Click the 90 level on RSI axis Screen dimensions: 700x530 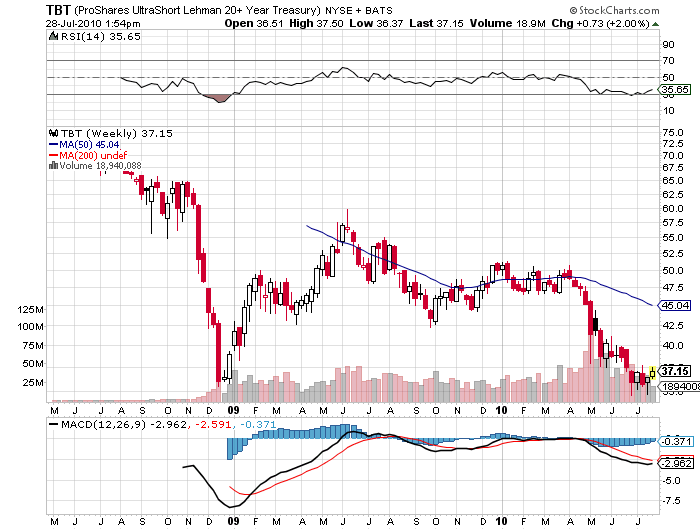pos(668,45)
